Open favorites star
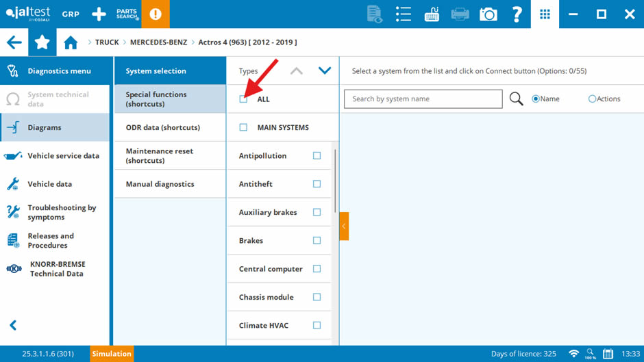Image resolution: width=644 pixels, height=362 pixels. tap(42, 42)
